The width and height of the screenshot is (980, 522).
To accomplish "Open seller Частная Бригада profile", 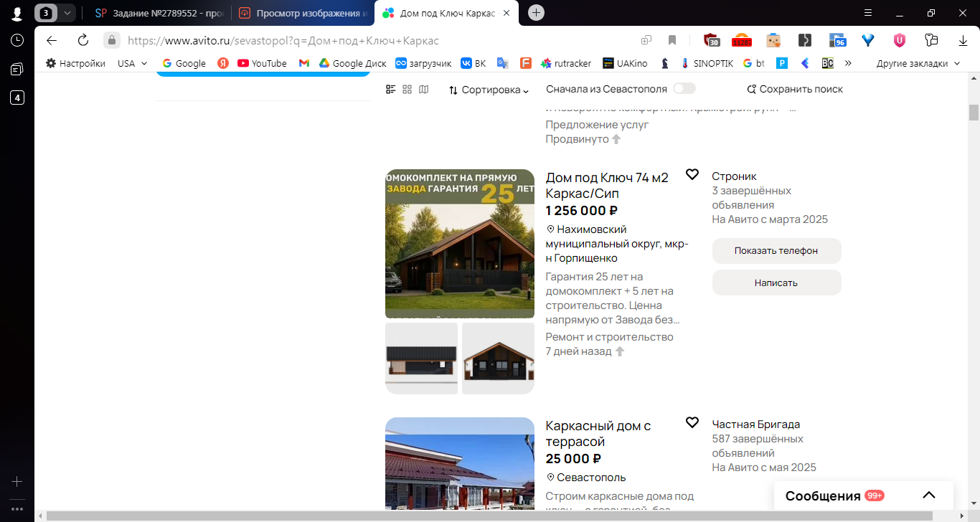I will click(756, 424).
